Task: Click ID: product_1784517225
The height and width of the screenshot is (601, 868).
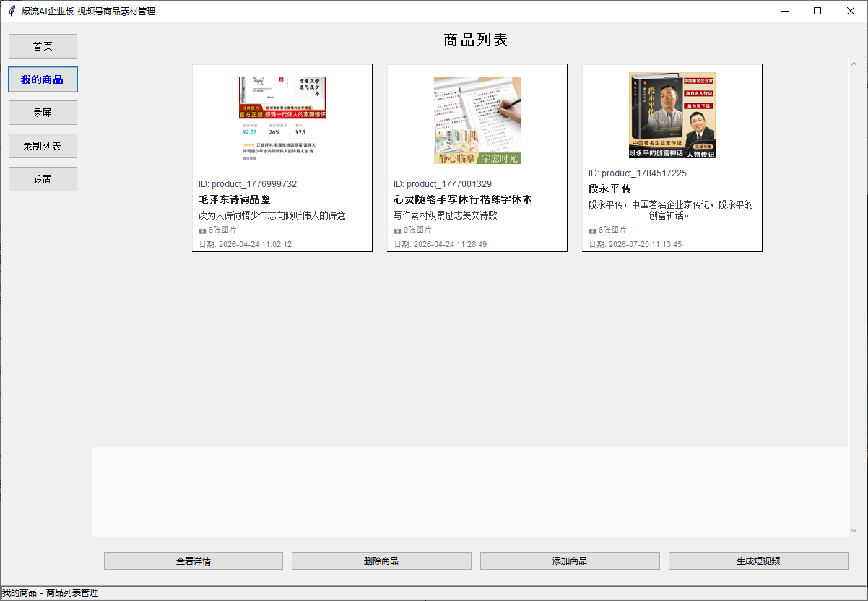Action: coord(638,173)
